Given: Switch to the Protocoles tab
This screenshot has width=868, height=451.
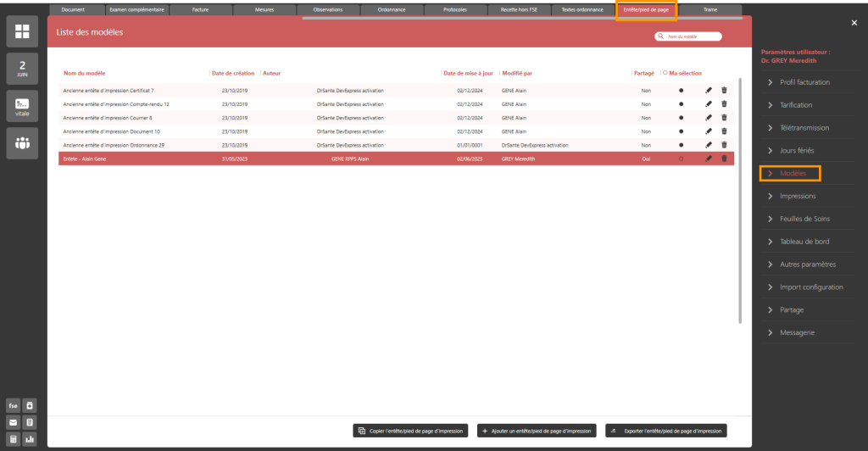Looking at the screenshot, I should click(456, 9).
